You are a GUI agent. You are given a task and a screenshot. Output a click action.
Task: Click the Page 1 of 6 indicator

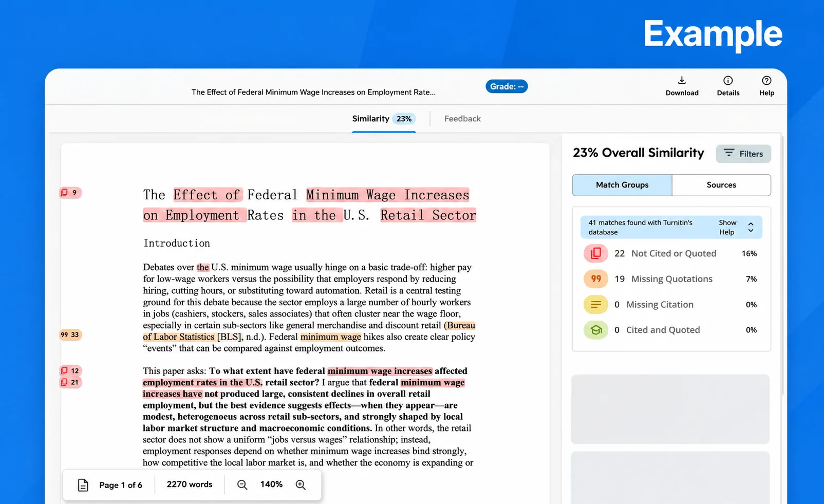(x=121, y=485)
